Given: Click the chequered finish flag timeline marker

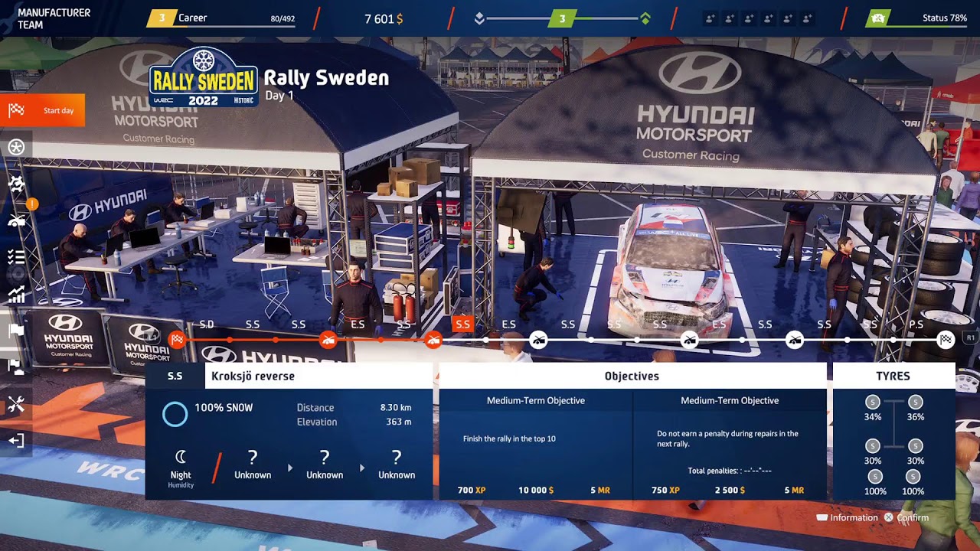Looking at the screenshot, I should (x=946, y=340).
